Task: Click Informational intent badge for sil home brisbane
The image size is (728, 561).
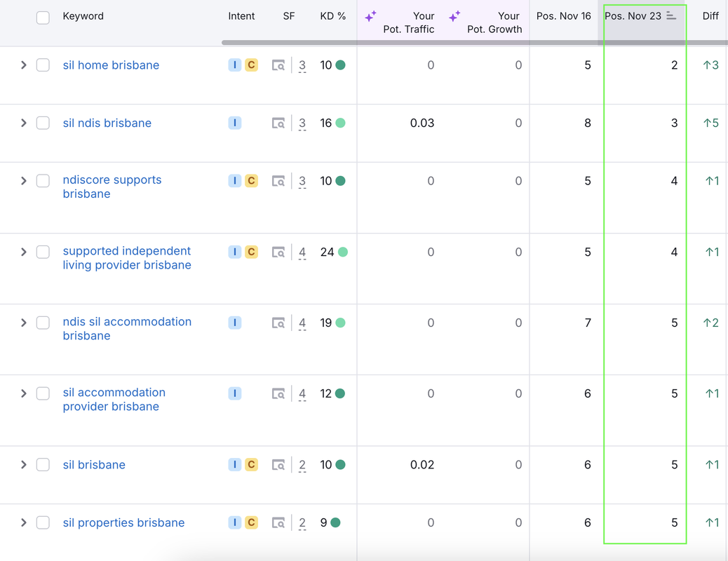Action: click(234, 65)
